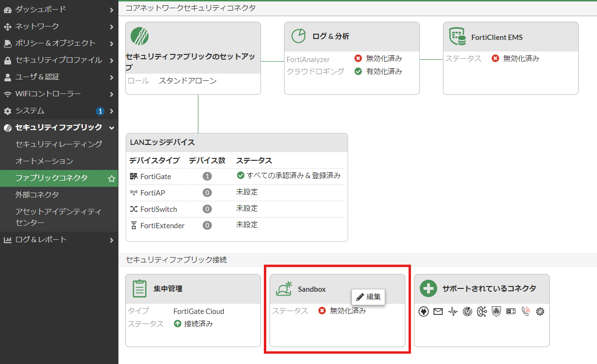Expand the WiFi Controller menu chevron

tap(112, 94)
